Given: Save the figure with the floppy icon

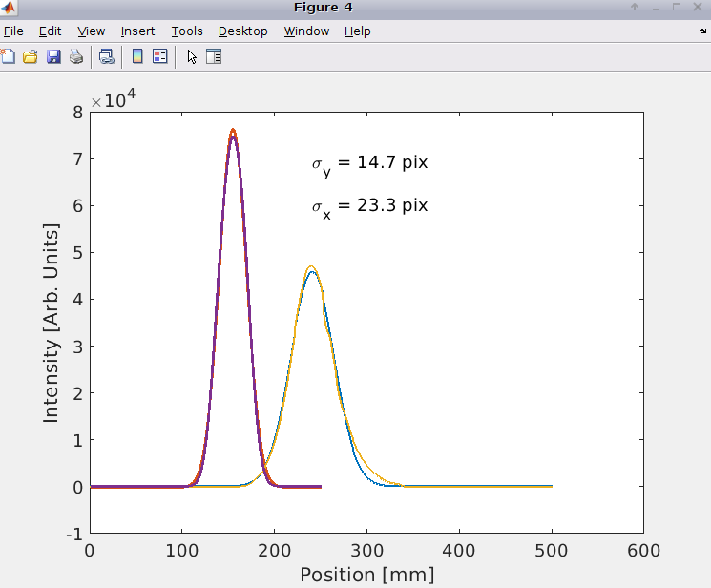Looking at the screenshot, I should [53, 56].
